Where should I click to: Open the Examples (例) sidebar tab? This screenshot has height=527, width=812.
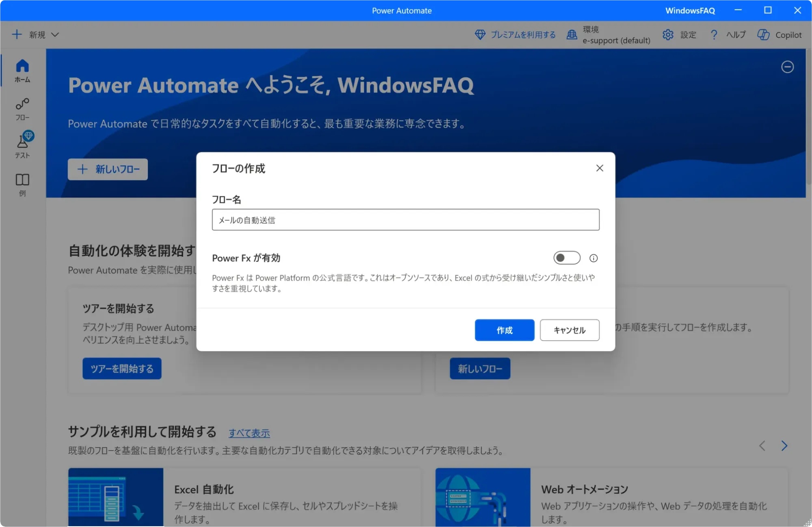[x=22, y=185]
